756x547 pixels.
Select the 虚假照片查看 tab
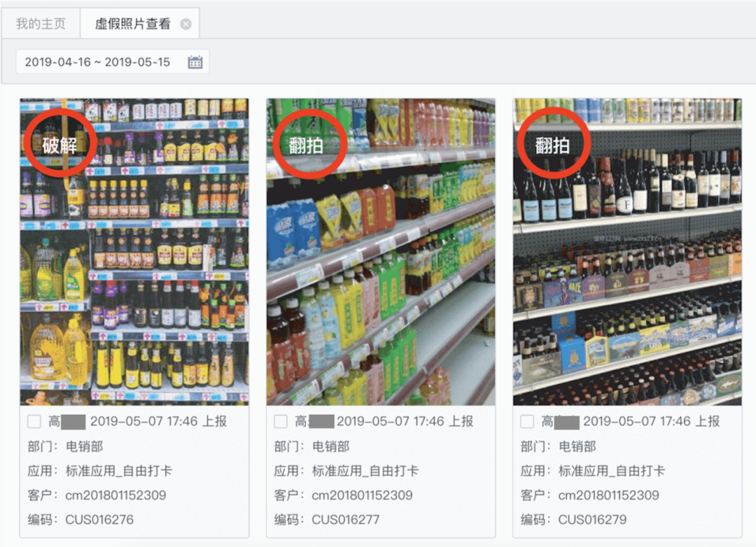point(132,24)
